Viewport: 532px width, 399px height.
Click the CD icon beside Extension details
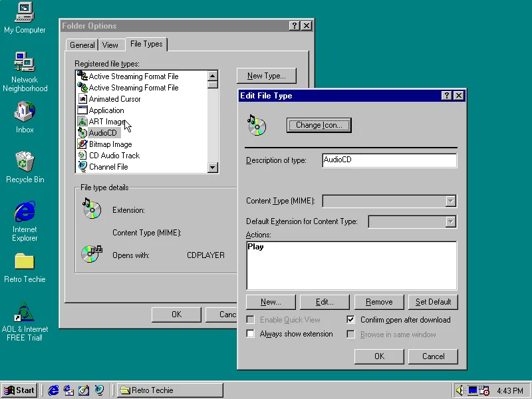[91, 209]
